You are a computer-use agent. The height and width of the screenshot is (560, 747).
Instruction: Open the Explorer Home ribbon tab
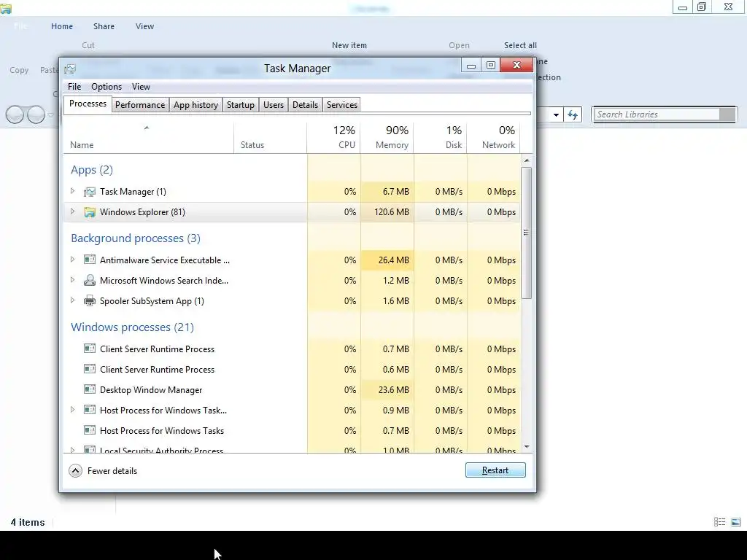click(62, 27)
